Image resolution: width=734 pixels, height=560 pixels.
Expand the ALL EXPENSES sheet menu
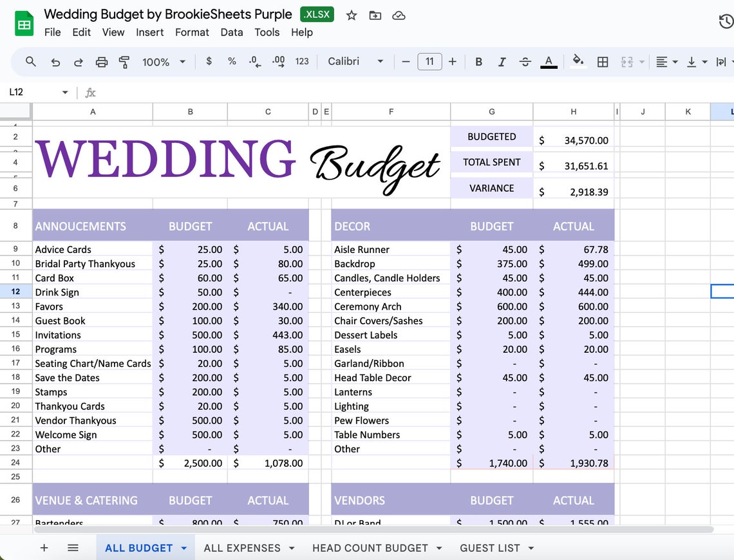click(292, 548)
